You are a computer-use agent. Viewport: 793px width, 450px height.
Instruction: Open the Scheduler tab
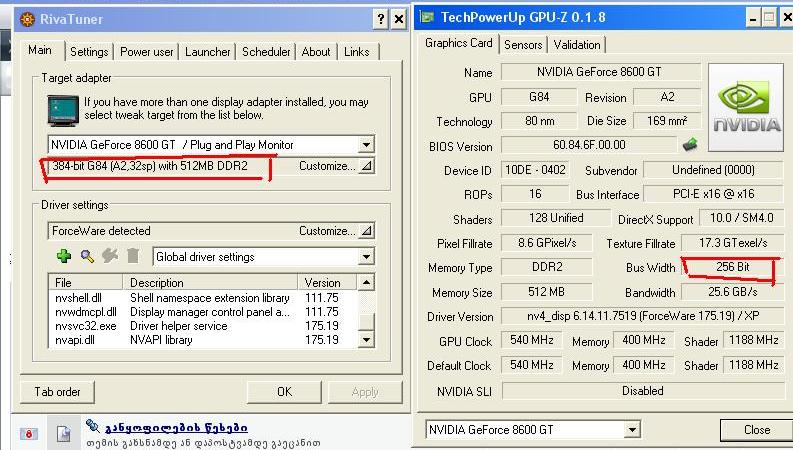[266, 52]
